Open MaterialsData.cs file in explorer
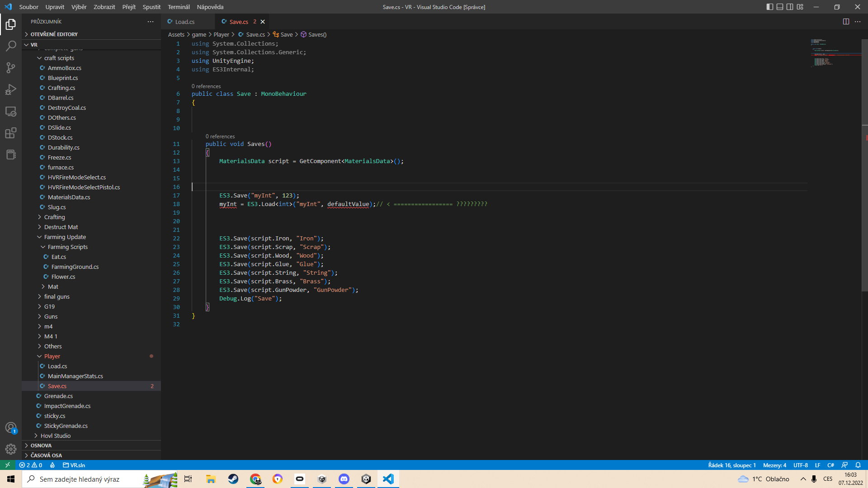Image resolution: width=868 pixels, height=488 pixels. [91, 197]
